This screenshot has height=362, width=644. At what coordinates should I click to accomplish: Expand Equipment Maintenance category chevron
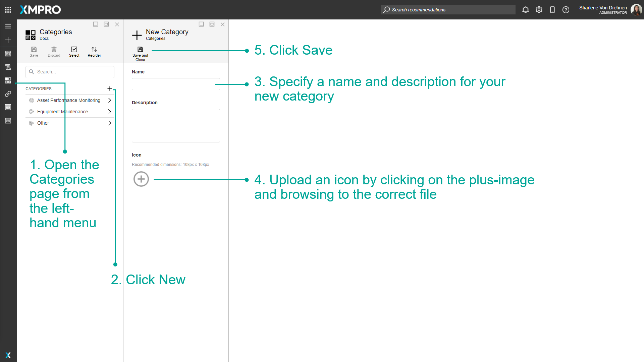109,112
